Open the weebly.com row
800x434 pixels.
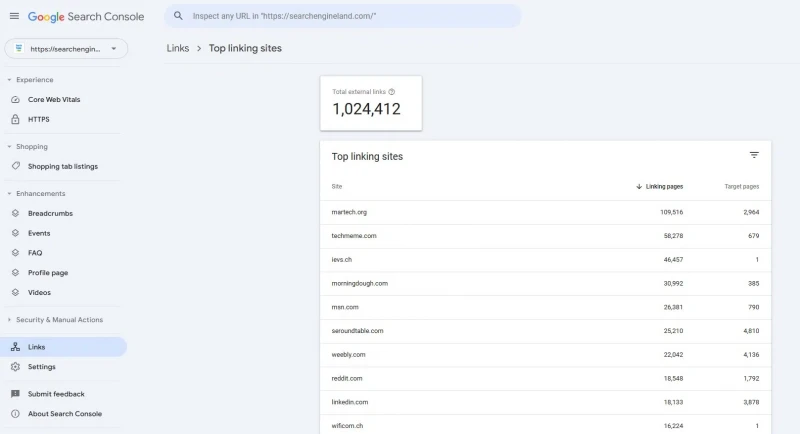(x=545, y=355)
